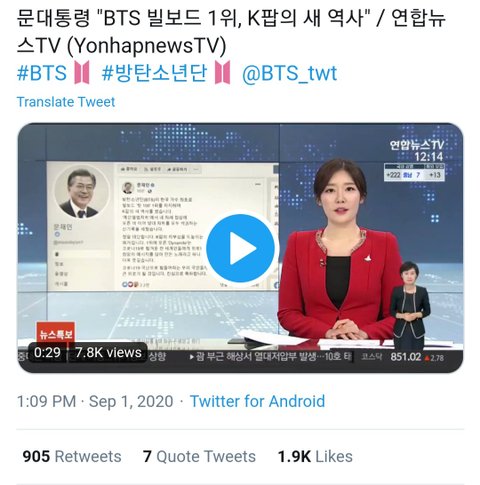Open Twitter for Android source link
The width and height of the screenshot is (480, 485).
pyautogui.click(x=257, y=401)
